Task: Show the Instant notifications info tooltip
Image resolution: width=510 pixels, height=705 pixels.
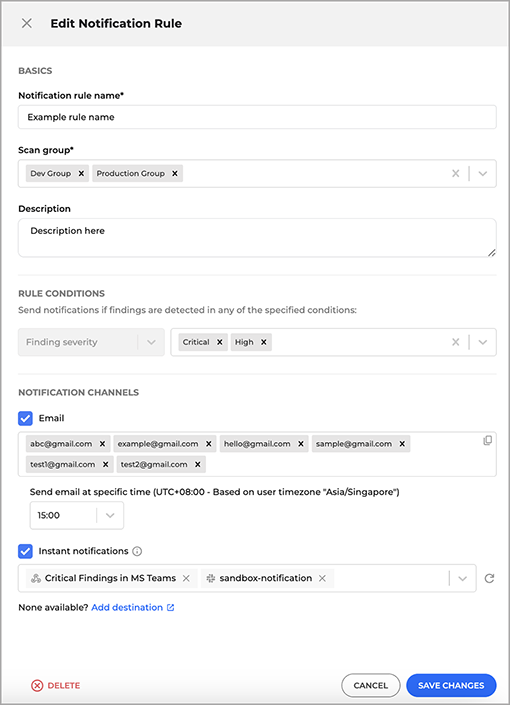Action: (137, 551)
